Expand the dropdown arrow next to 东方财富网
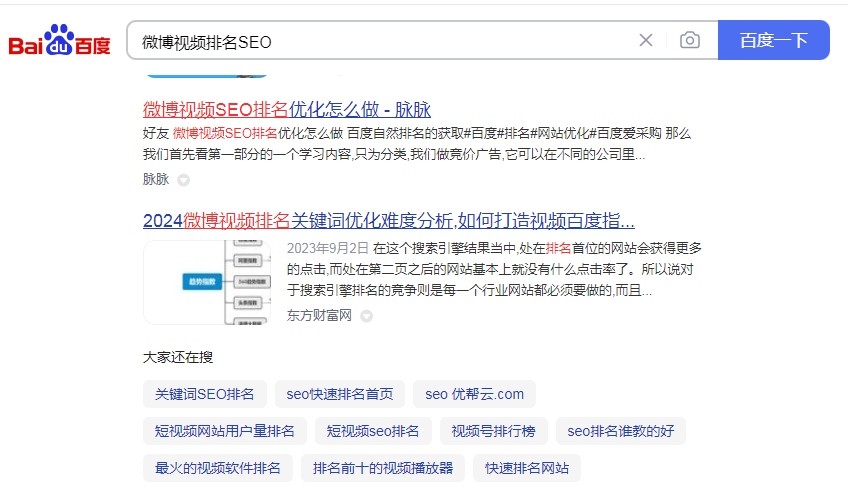The width and height of the screenshot is (848, 502). coord(367,316)
